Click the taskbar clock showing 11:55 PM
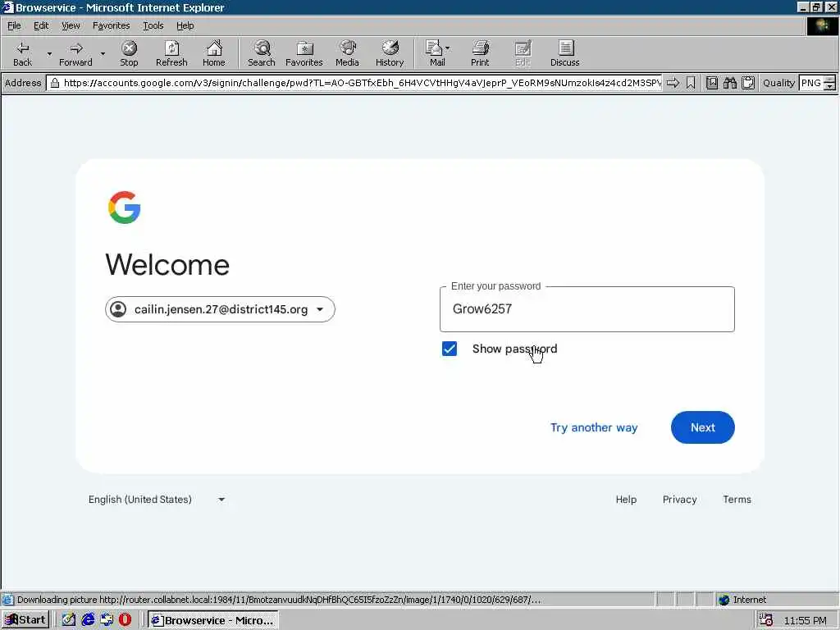 point(806,620)
